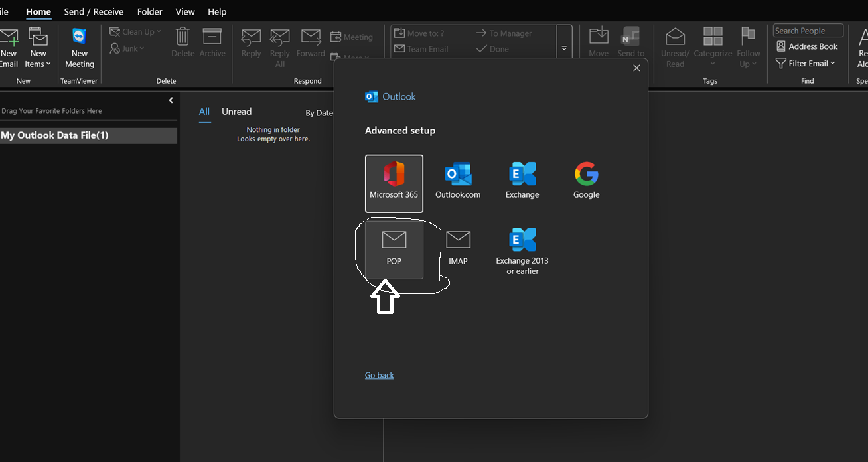This screenshot has width=868, height=462.
Task: Switch to Send / Receive tab
Action: (x=94, y=11)
